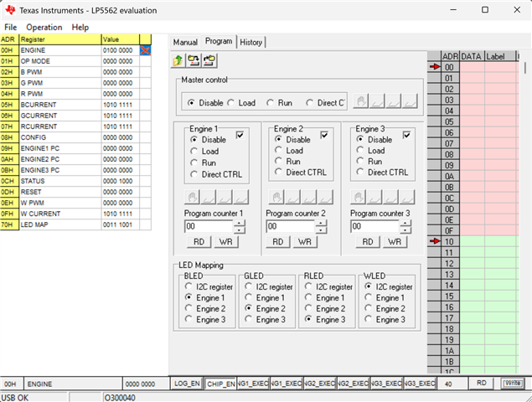Set Engine 1 to Load
Image resolution: width=532 pixels, height=402 pixels.
pyautogui.click(x=204, y=152)
